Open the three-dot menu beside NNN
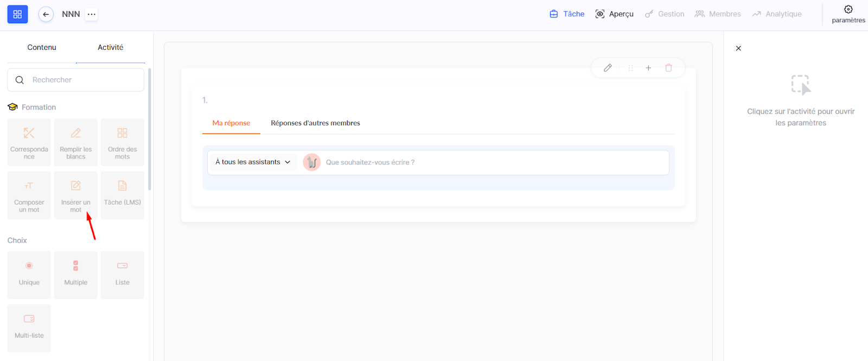This screenshot has width=868, height=361. pos(92,14)
